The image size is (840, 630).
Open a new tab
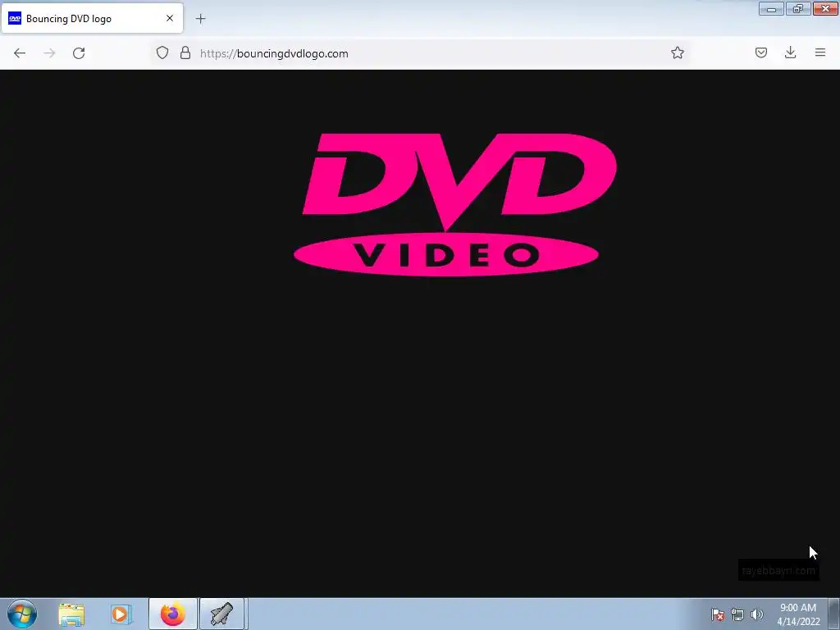coord(200,19)
